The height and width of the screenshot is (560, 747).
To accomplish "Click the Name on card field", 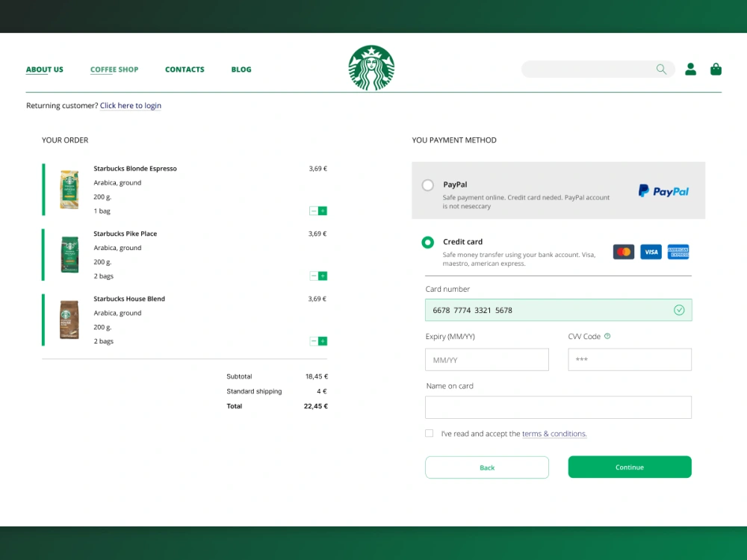I will pos(558,408).
